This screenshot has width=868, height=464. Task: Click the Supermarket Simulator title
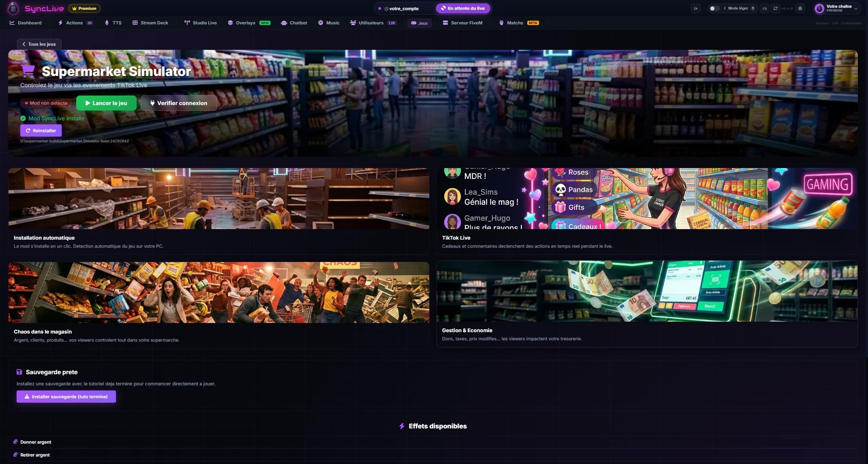tap(116, 71)
